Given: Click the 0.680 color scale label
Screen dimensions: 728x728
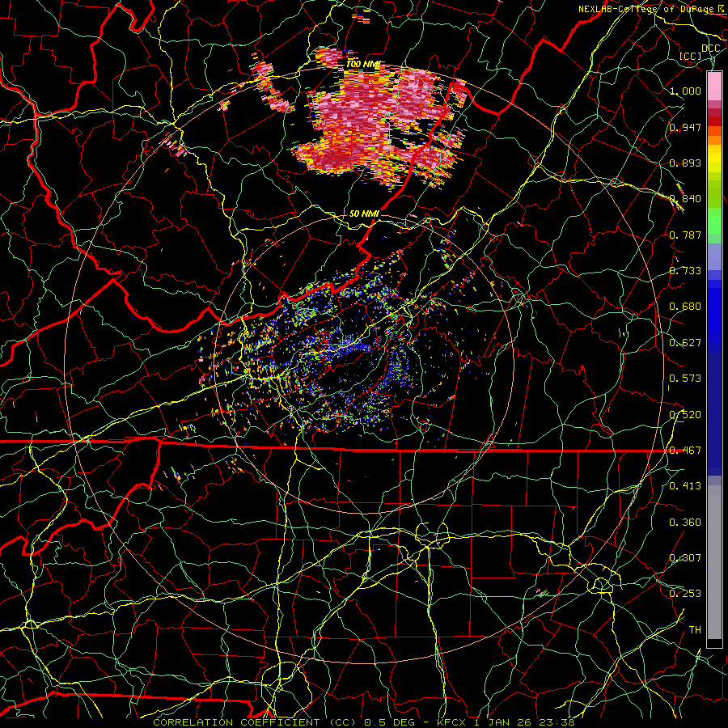Looking at the screenshot, I should 685,307.
